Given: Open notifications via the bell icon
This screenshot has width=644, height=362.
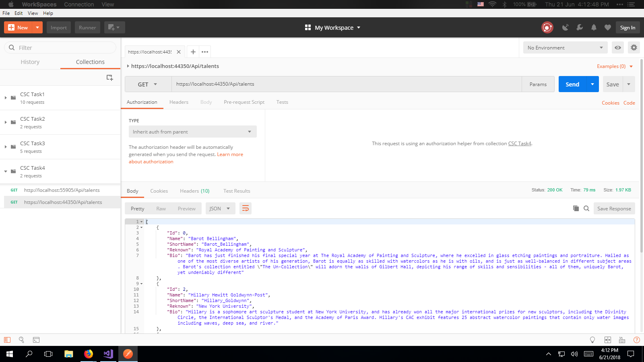Looking at the screenshot, I should pyautogui.click(x=594, y=27).
